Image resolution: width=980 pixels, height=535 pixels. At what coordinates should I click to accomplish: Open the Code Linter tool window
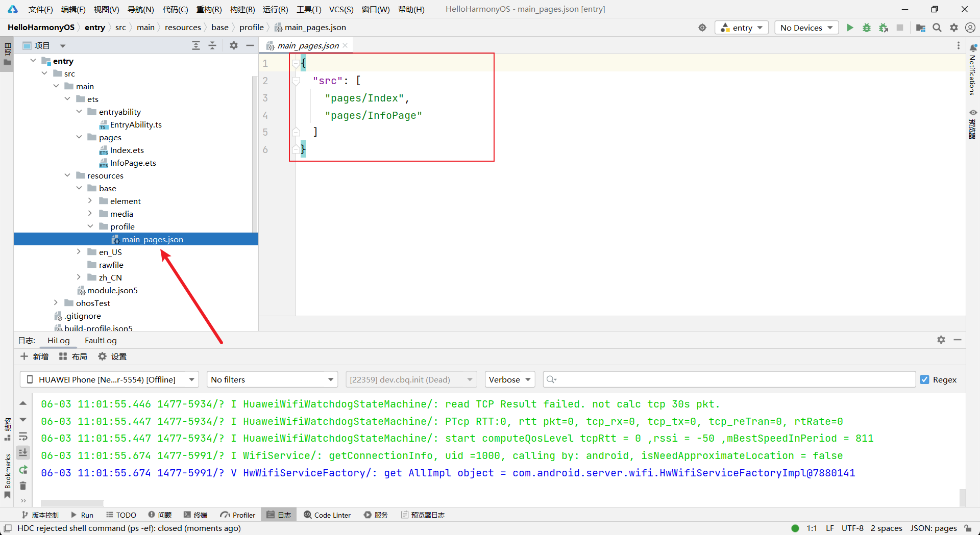[327, 515]
